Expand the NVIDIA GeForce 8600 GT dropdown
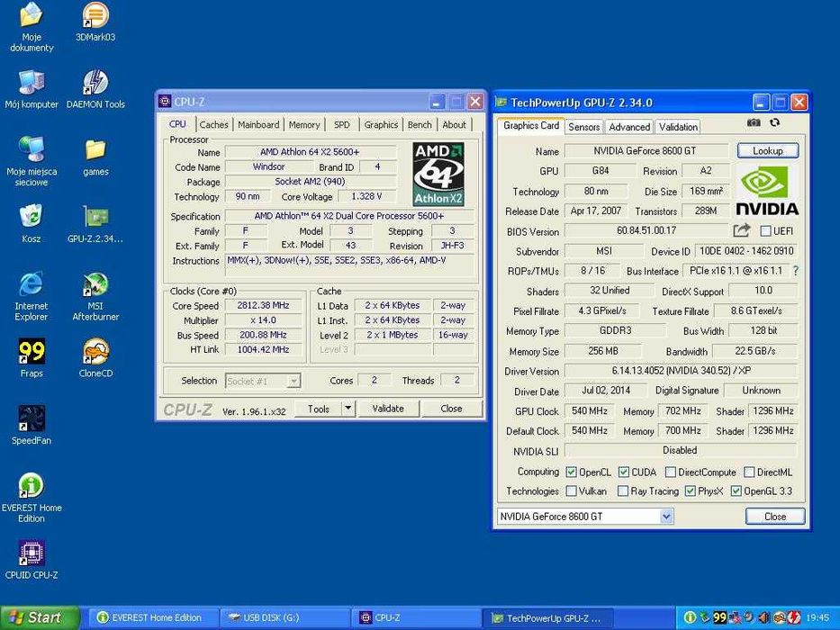The width and height of the screenshot is (840, 630). tap(666, 517)
